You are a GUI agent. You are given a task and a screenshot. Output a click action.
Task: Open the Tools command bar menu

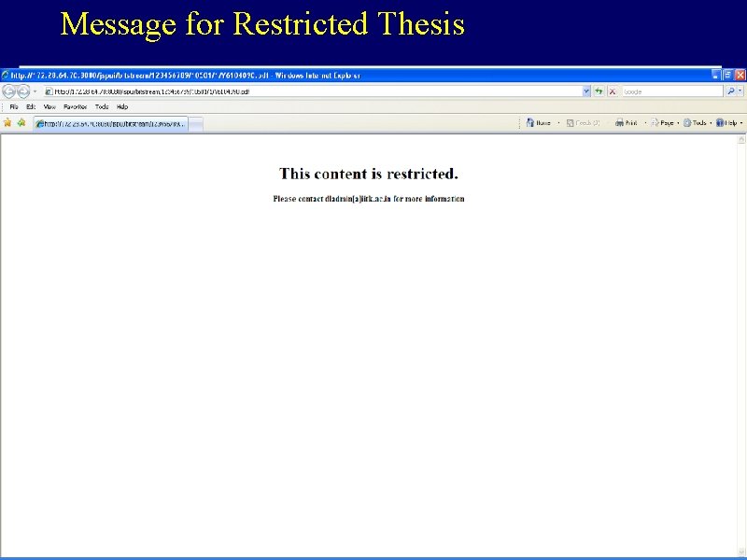(698, 123)
